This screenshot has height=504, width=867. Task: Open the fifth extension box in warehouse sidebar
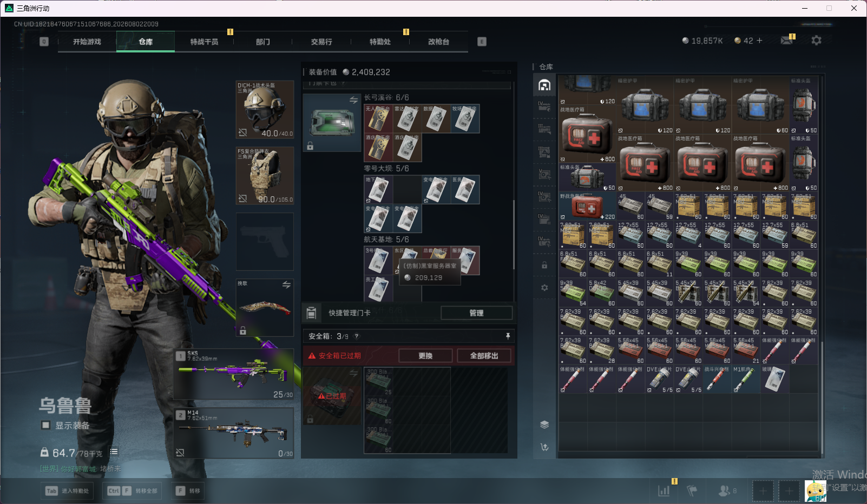coord(544,197)
